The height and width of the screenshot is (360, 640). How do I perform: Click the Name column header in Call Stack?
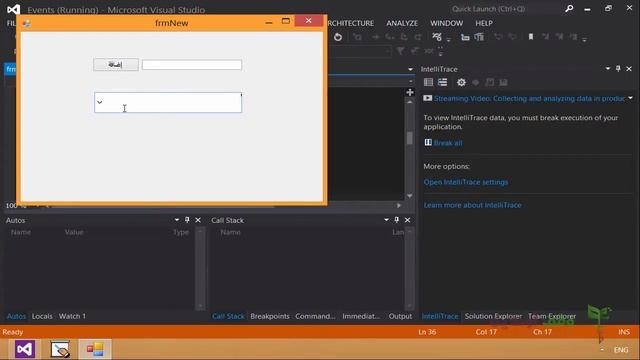tap(230, 232)
